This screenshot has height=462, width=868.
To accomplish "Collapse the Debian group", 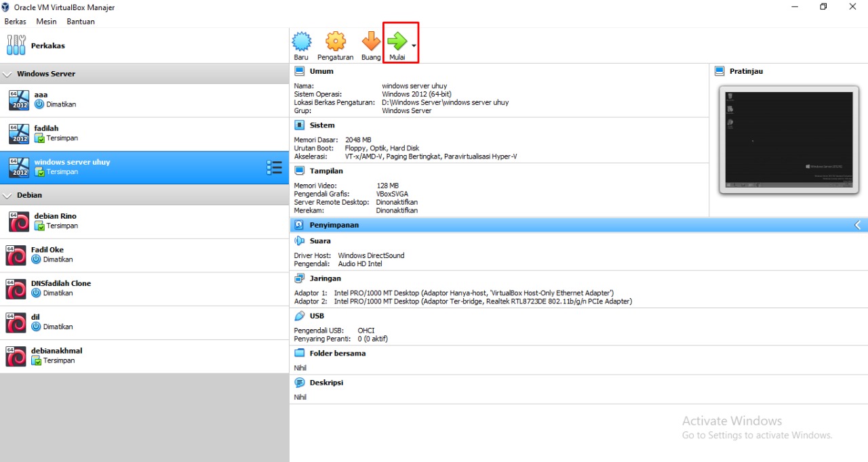I will pos(7,195).
